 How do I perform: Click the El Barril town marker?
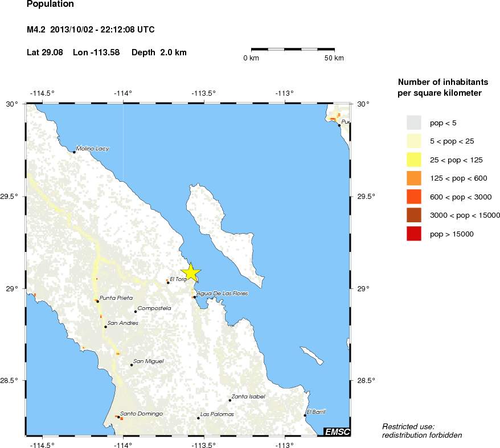tap(305, 416)
